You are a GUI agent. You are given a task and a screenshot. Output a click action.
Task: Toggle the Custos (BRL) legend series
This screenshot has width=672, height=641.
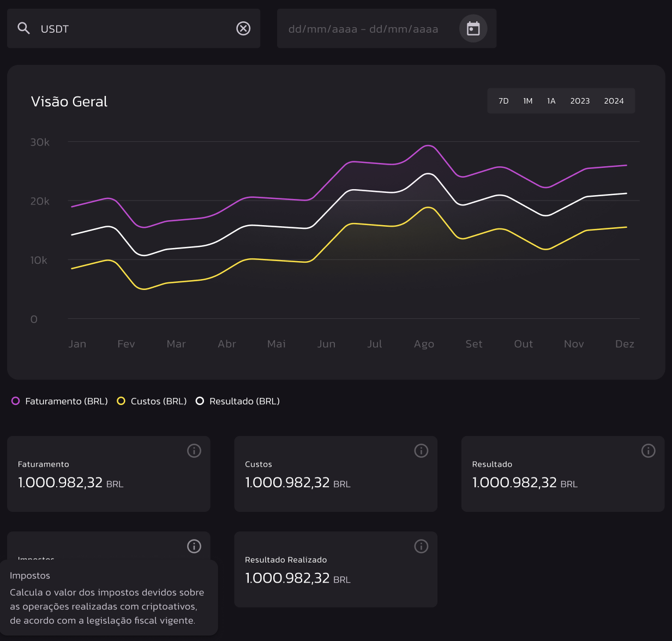(x=151, y=401)
